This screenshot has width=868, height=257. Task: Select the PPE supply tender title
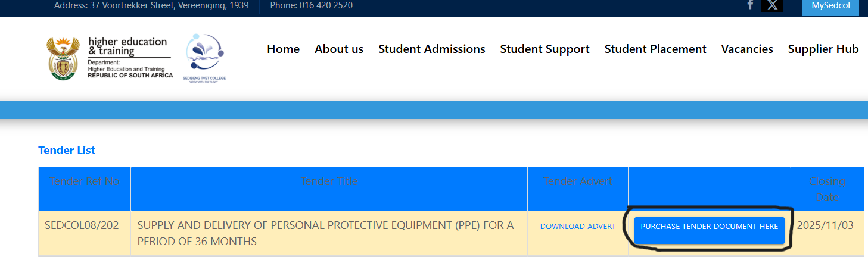pos(325,233)
